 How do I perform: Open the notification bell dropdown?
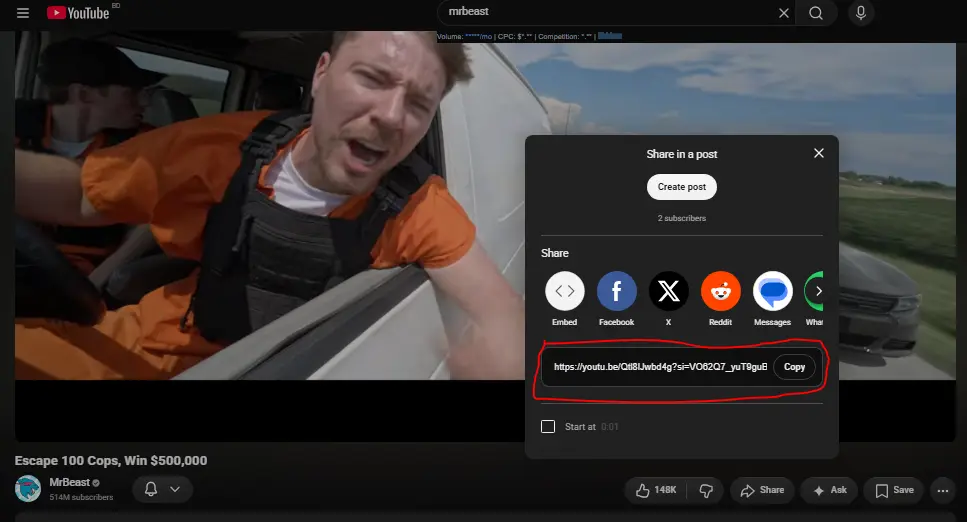(x=162, y=489)
